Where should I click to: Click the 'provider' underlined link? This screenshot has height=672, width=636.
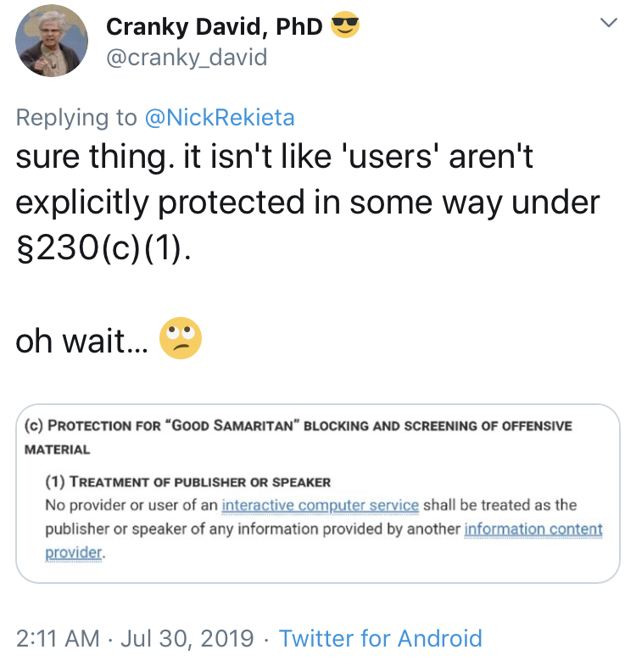tap(73, 553)
